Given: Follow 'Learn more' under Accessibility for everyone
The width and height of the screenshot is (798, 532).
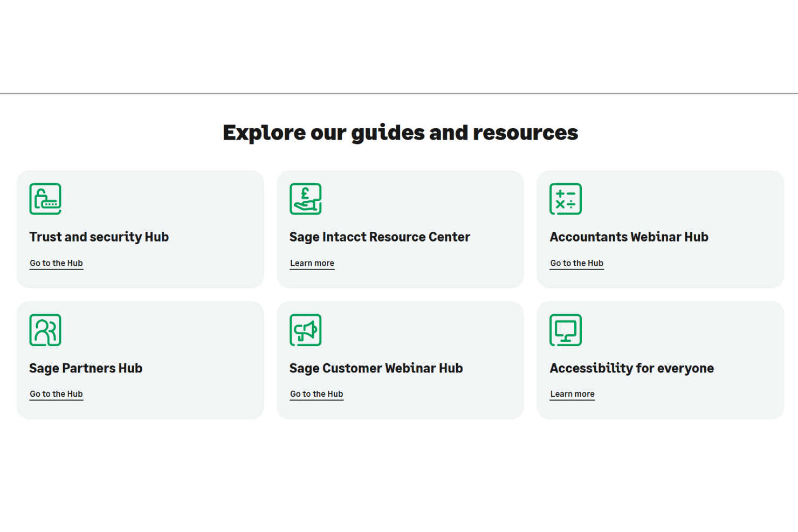Looking at the screenshot, I should click(572, 395).
